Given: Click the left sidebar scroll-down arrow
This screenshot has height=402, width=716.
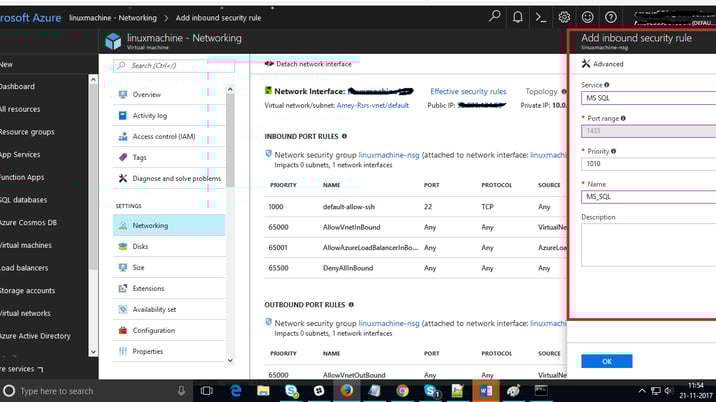Looking at the screenshot, I should pyautogui.click(x=93, y=352).
